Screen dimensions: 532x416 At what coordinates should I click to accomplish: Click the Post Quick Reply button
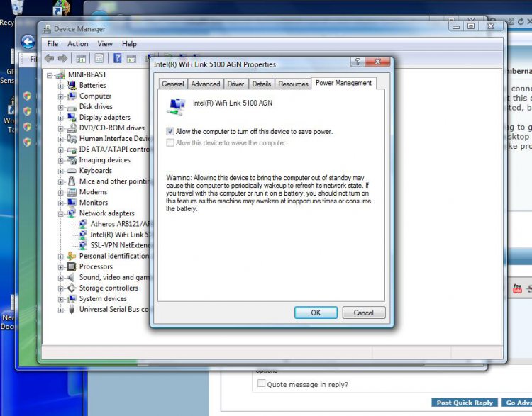tap(465, 403)
